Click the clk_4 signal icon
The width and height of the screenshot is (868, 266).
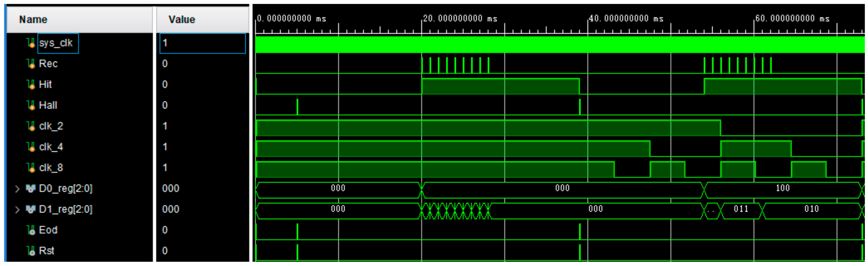[31, 147]
